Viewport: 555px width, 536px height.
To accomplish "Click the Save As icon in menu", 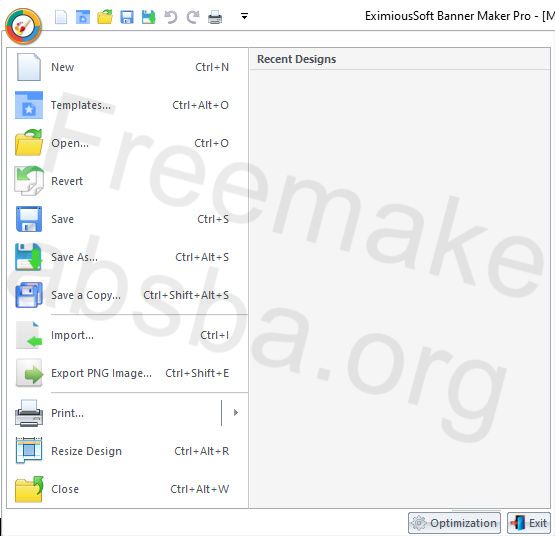I will click(x=29, y=257).
